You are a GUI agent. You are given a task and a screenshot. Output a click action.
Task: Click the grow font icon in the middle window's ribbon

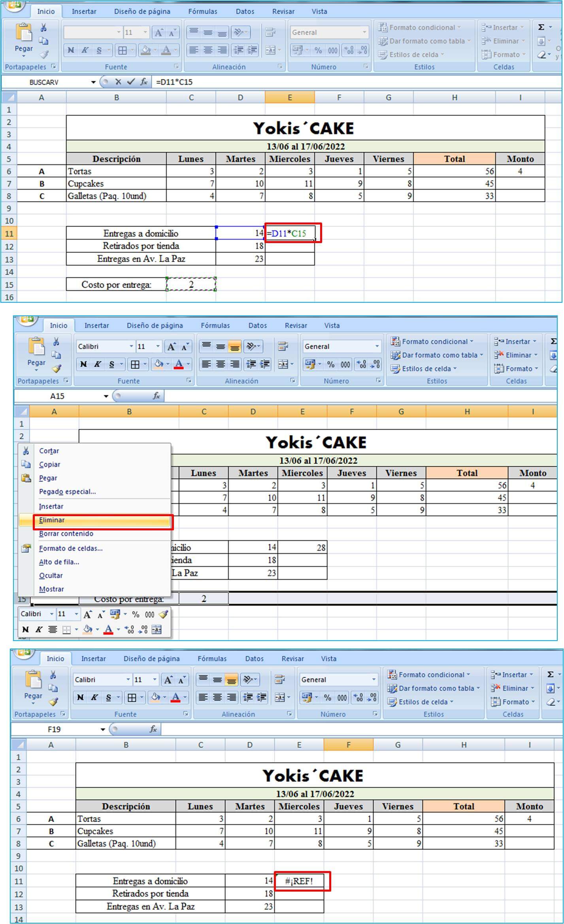171,347
